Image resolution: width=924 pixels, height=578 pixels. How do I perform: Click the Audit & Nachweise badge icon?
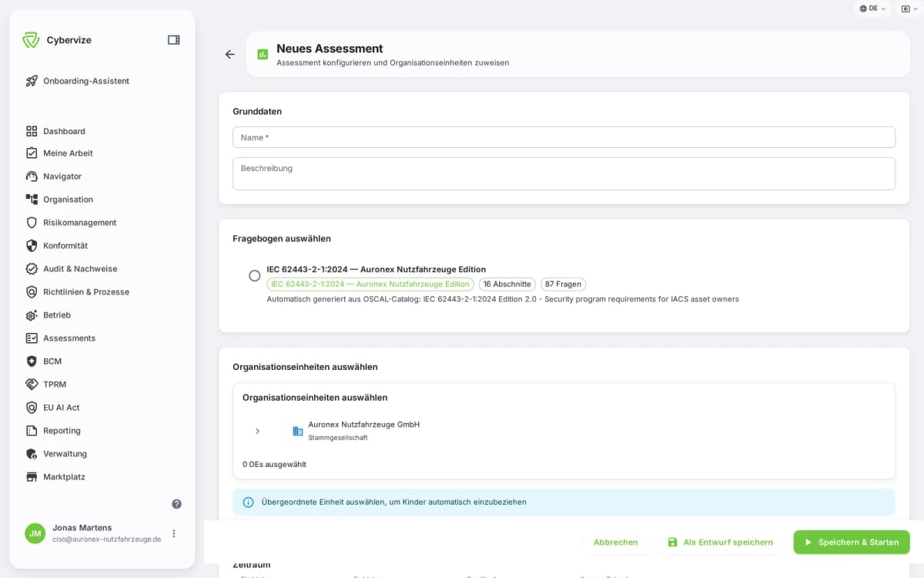(32, 269)
